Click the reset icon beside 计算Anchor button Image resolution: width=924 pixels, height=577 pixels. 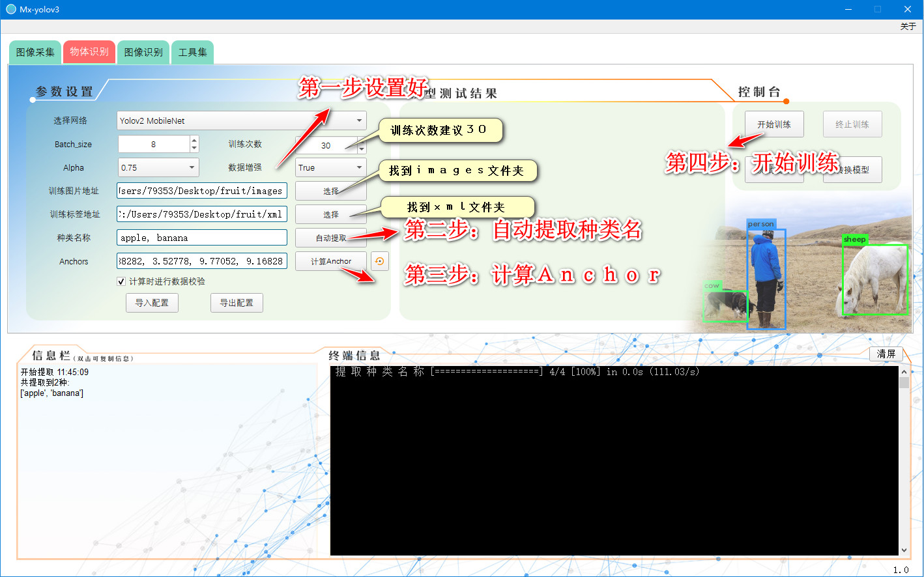[380, 260]
